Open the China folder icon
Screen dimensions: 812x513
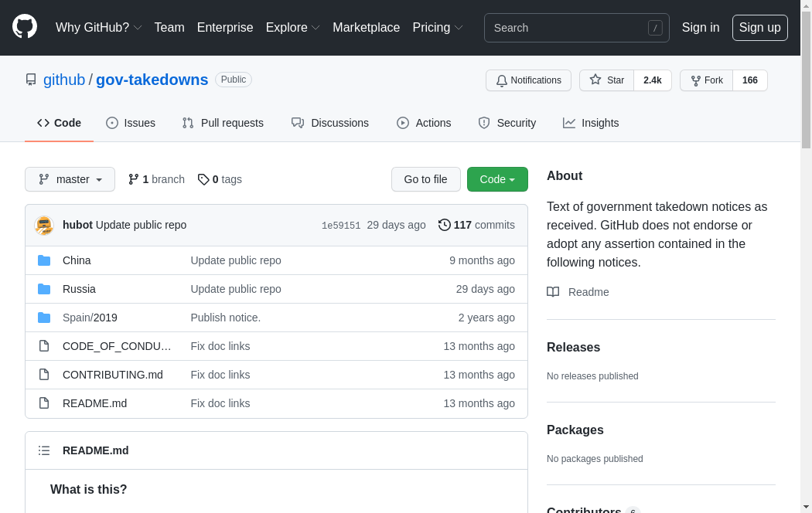44,260
